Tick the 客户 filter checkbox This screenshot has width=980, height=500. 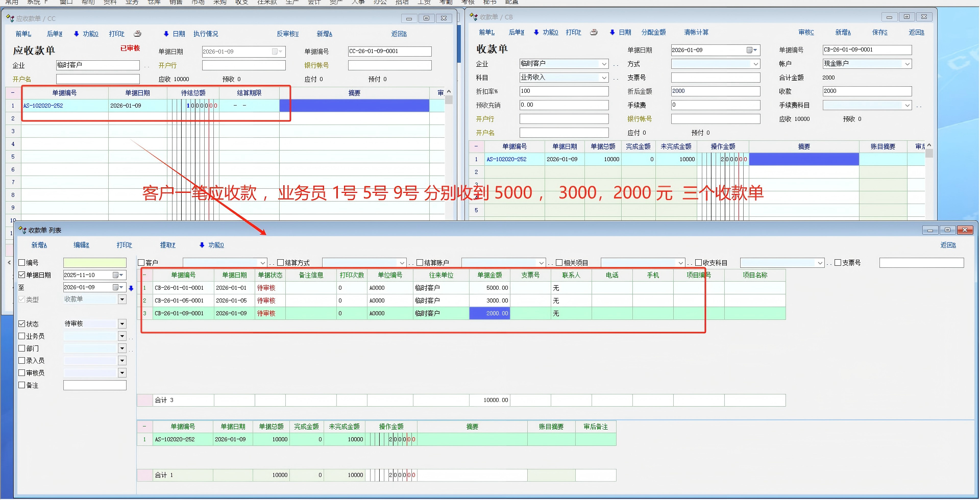coord(141,263)
